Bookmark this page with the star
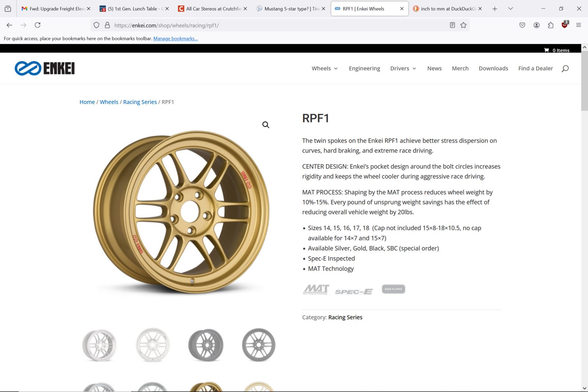Image resolution: width=588 pixels, height=392 pixels. 463,25
